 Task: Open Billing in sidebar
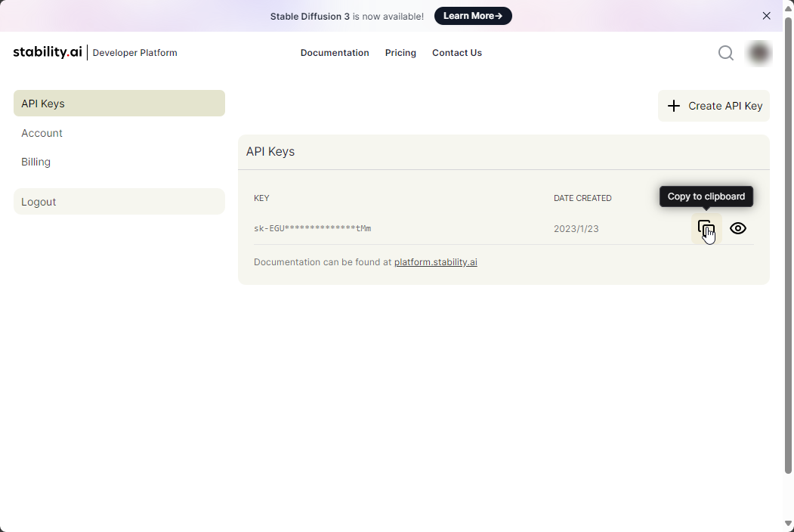coord(36,162)
